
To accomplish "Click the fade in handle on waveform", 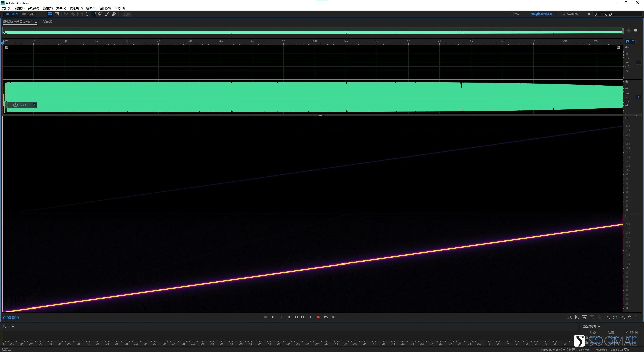I will 7,47.
